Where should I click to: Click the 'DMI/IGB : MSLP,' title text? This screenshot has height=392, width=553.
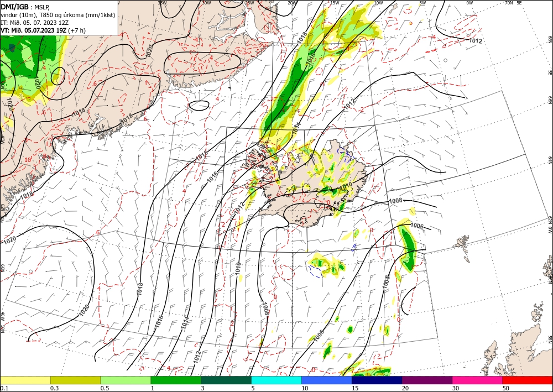tap(25, 6)
